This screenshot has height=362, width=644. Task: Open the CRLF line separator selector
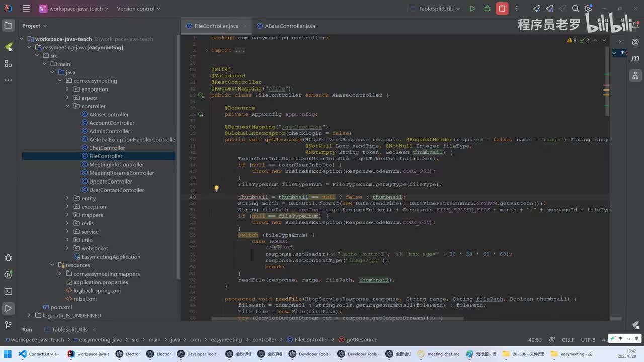click(x=568, y=340)
